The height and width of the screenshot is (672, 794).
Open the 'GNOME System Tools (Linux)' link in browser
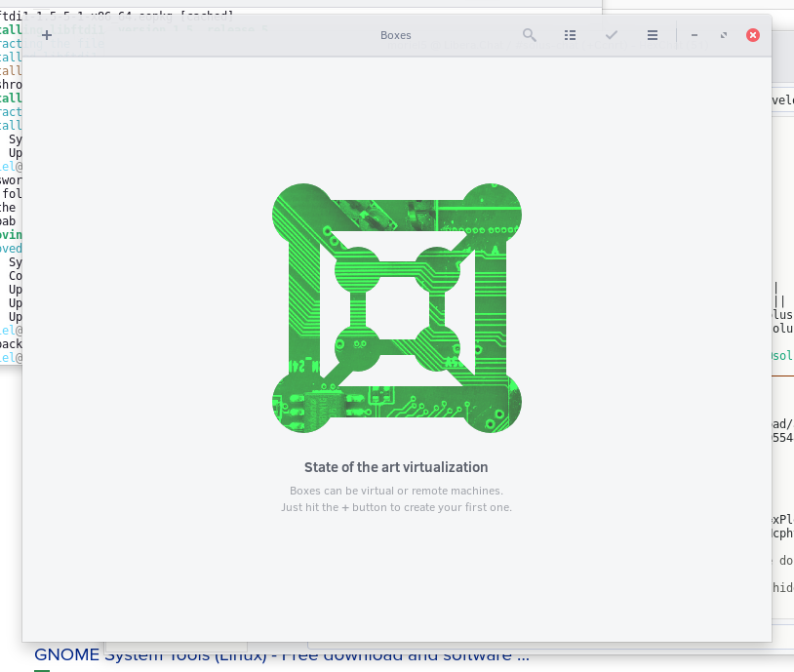[x=282, y=655]
